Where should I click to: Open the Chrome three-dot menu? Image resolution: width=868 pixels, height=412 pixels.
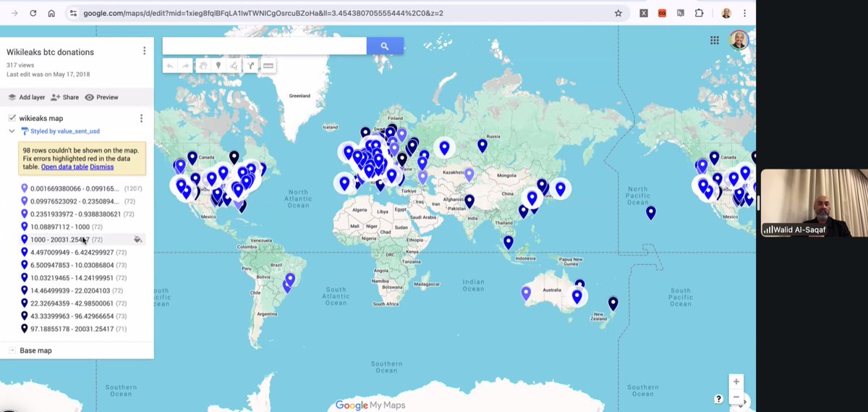point(744,13)
